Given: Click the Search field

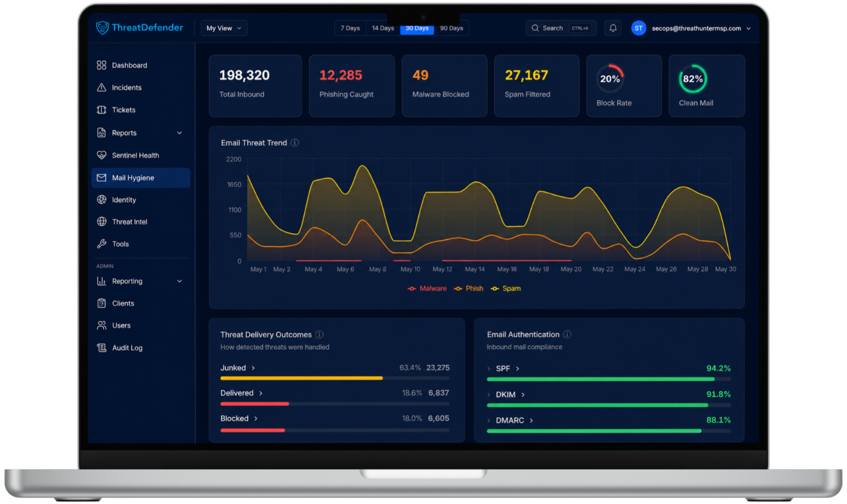Looking at the screenshot, I should 560,28.
